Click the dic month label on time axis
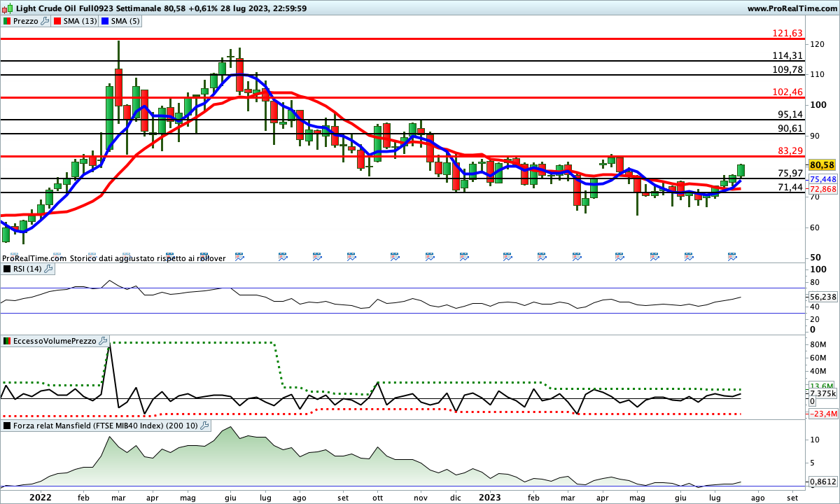 [456, 498]
